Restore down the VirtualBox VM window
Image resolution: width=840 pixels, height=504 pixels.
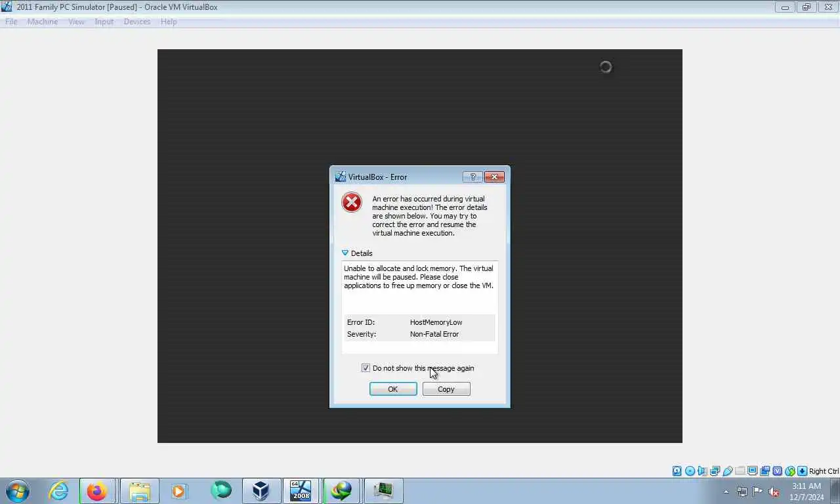point(807,7)
